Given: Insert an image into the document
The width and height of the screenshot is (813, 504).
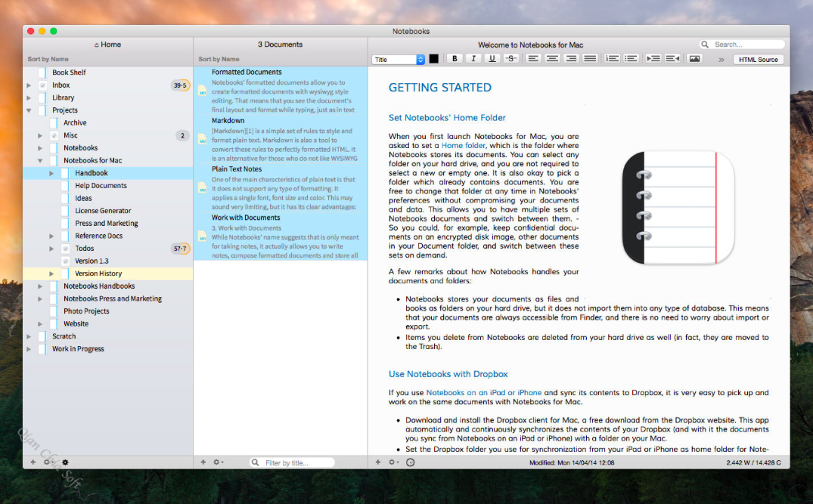Looking at the screenshot, I should click(x=695, y=59).
